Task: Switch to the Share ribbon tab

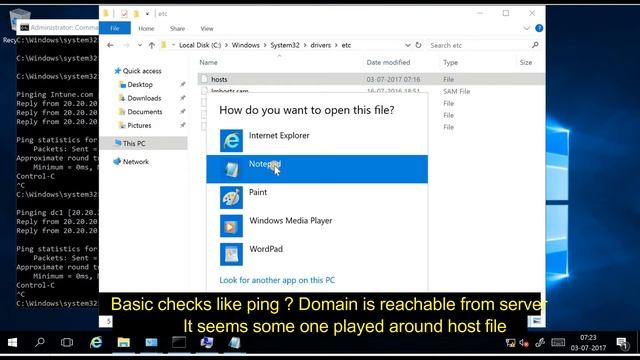Action: pyautogui.click(x=178, y=29)
